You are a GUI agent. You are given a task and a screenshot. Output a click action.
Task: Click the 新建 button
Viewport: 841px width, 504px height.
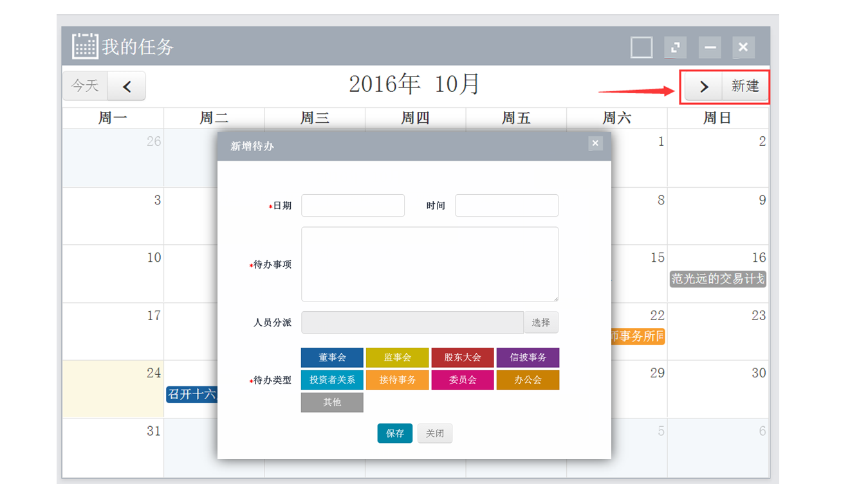click(745, 86)
